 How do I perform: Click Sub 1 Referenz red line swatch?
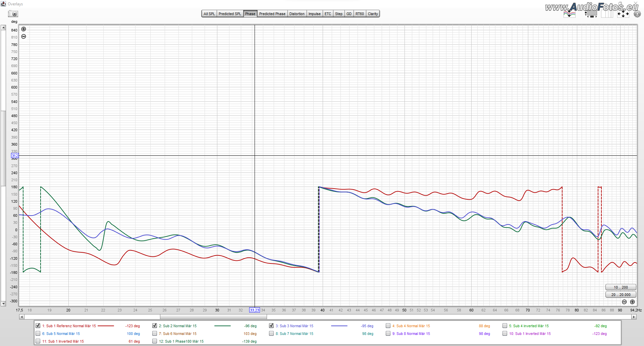pyautogui.click(x=106, y=326)
